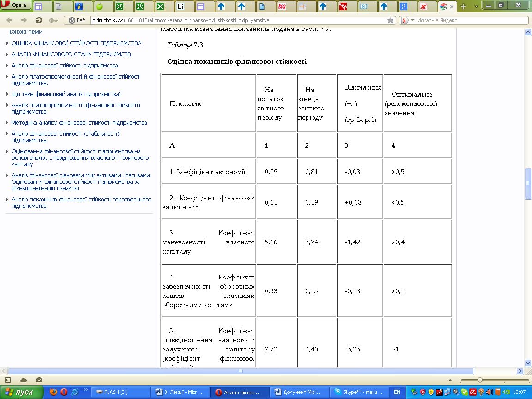
Task: Open link Методика аналізу фінансової стійкості підприємства
Action: pyautogui.click(x=79, y=122)
